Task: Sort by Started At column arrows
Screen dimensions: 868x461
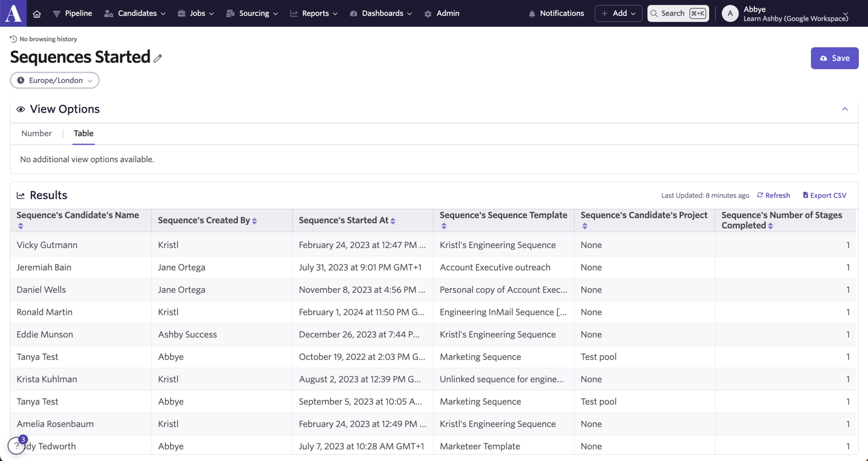Action: point(393,221)
